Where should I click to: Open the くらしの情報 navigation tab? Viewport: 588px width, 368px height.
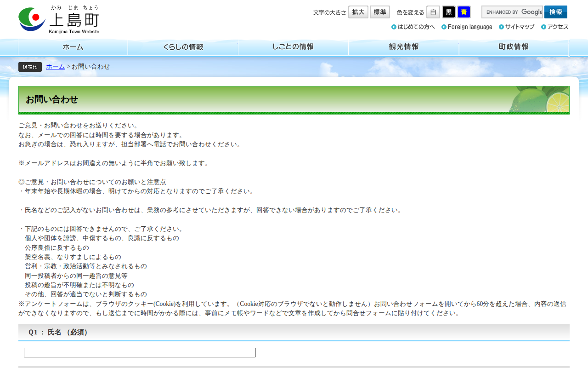coord(183,47)
